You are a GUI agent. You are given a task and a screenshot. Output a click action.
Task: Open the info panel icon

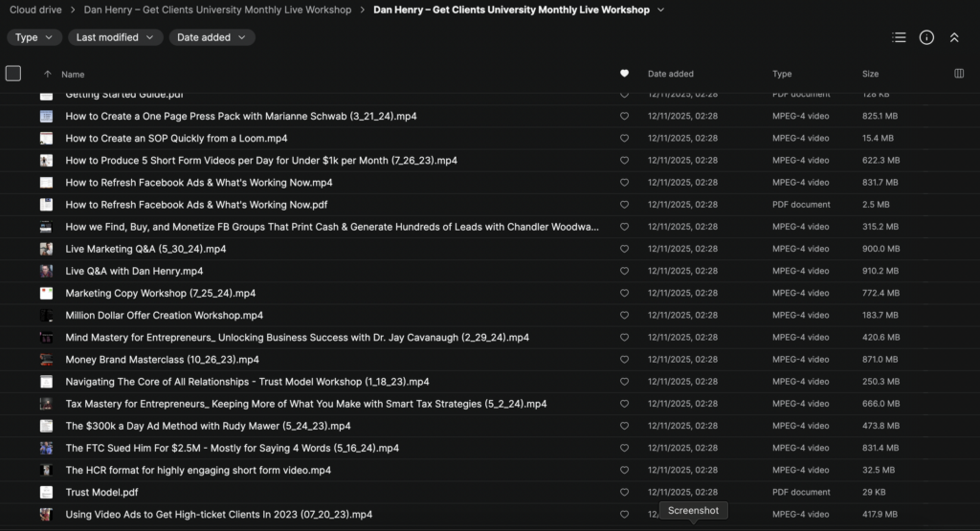(x=926, y=37)
